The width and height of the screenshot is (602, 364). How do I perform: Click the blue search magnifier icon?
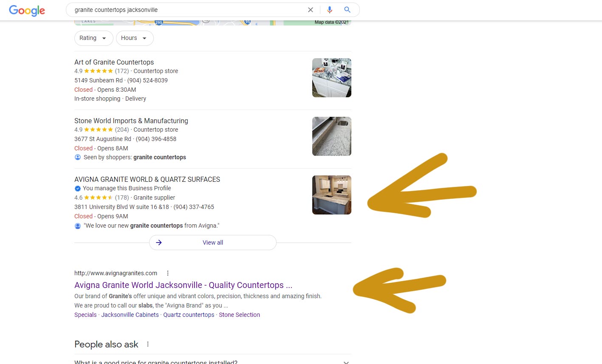(x=347, y=10)
